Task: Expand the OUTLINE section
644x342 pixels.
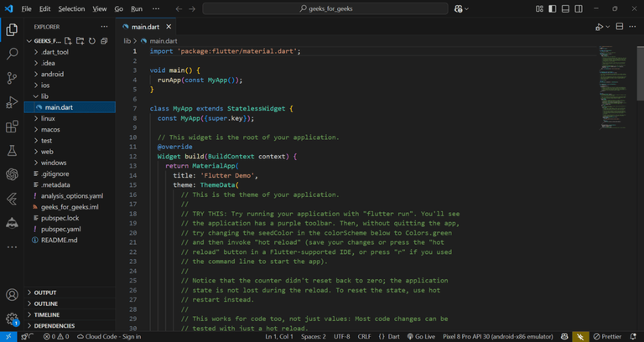Action: tap(46, 303)
